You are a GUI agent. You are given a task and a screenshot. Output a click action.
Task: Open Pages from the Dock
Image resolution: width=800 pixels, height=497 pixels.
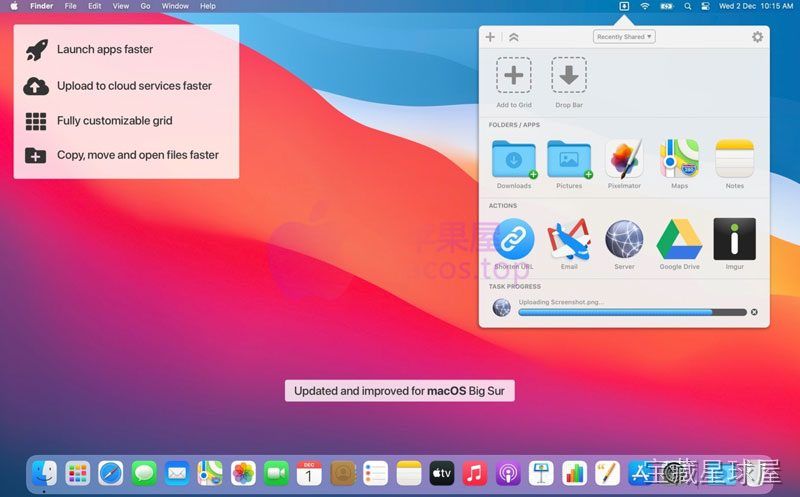tap(608, 473)
